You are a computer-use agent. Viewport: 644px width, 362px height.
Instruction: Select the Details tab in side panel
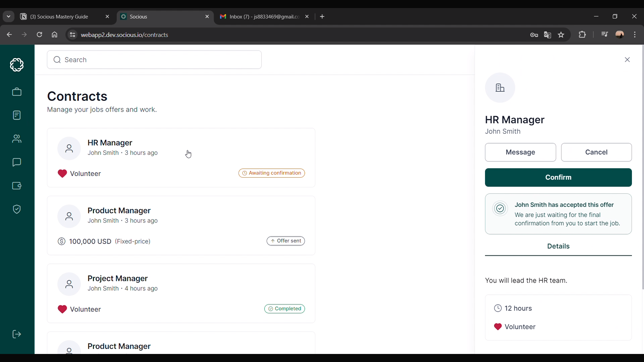click(x=558, y=246)
